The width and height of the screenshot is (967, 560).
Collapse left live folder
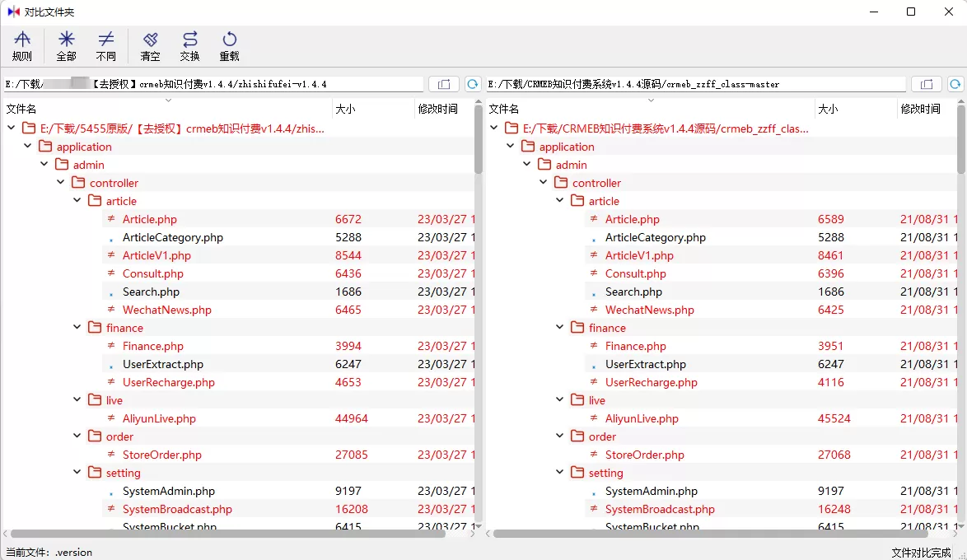pos(77,399)
